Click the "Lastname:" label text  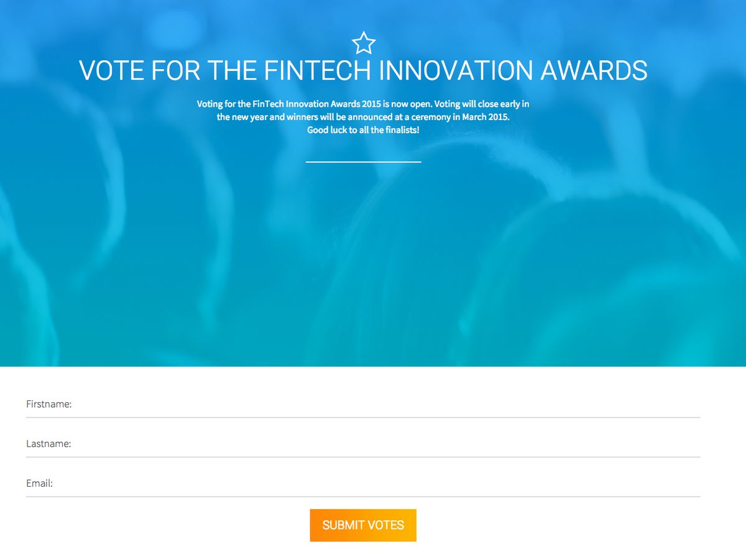(48, 444)
